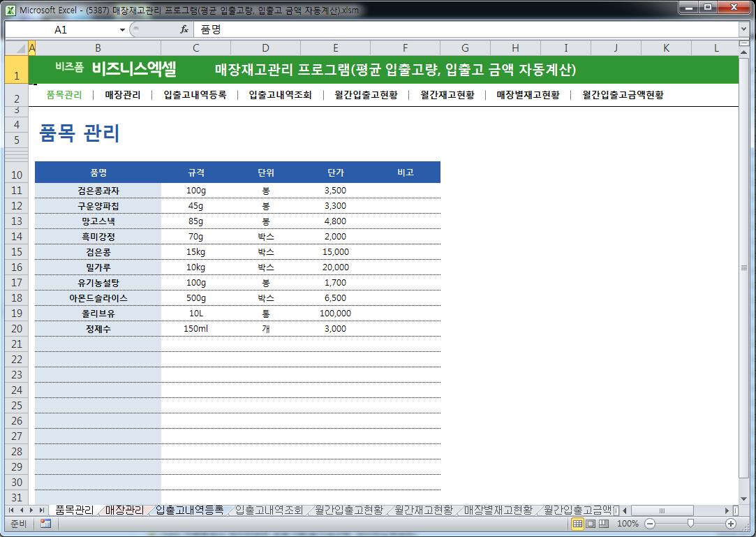Viewport: 756px width, 537px height.
Task: Click the 비고 table header cell
Action: (x=405, y=172)
